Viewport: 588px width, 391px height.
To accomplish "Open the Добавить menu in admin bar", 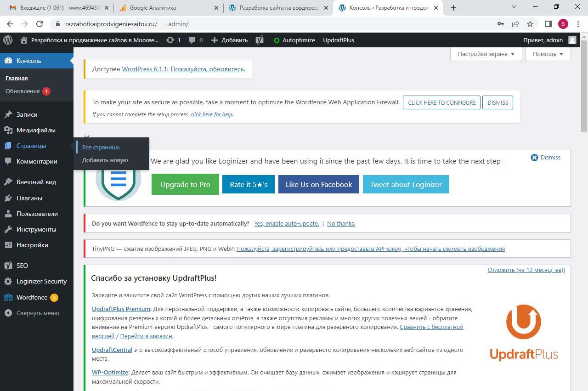I will point(230,40).
